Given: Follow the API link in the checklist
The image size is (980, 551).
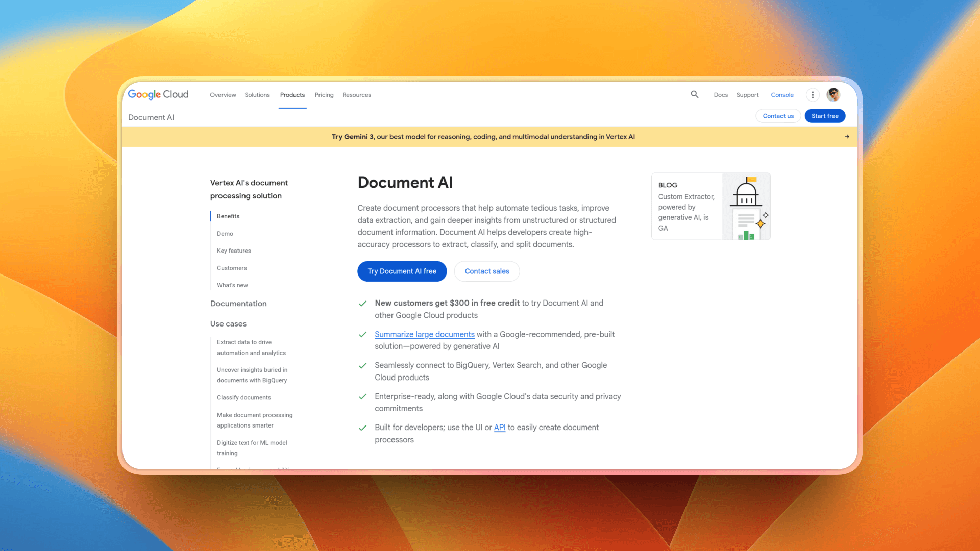Looking at the screenshot, I should 500,428.
